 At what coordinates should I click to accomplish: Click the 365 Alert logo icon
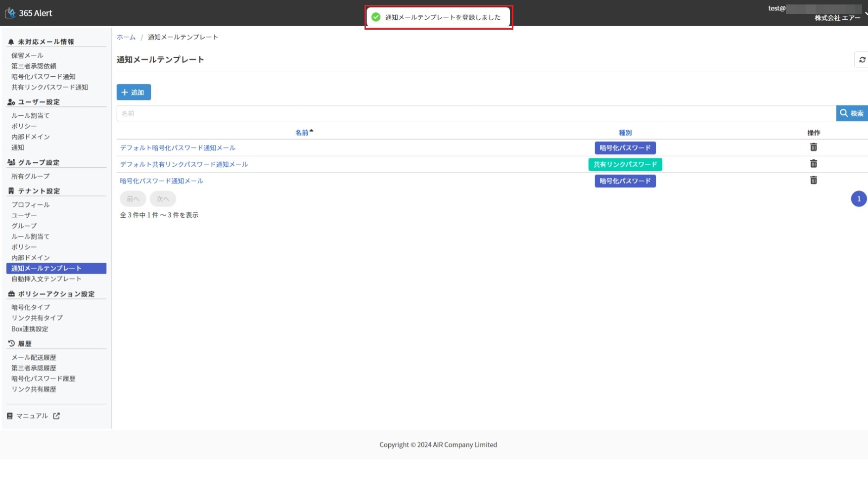[10, 13]
